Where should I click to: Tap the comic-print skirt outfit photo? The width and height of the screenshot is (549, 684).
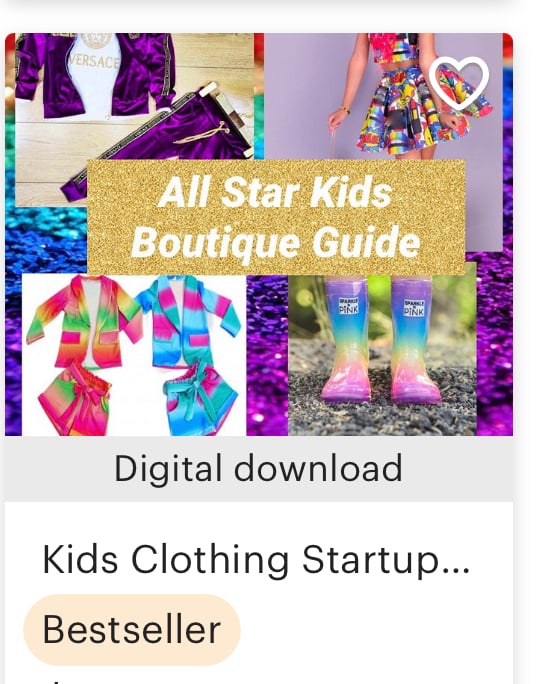click(x=384, y=96)
